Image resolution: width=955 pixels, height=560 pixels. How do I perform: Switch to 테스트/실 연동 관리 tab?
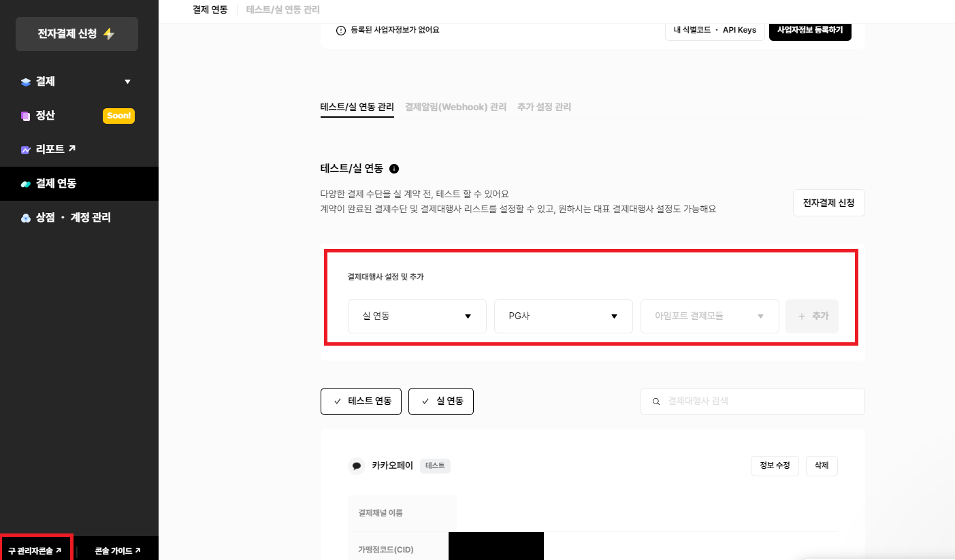pyautogui.click(x=357, y=107)
